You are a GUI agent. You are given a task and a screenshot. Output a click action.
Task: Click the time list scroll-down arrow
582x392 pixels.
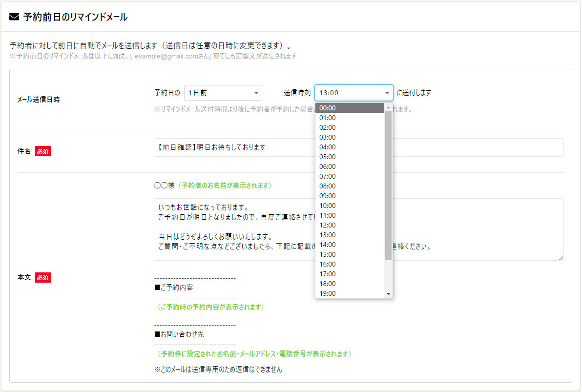point(388,294)
